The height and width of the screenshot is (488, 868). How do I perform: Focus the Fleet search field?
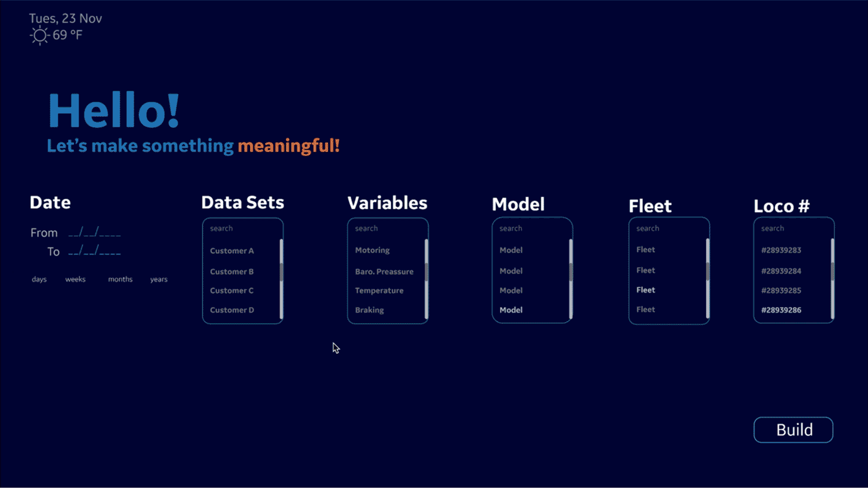pos(669,228)
